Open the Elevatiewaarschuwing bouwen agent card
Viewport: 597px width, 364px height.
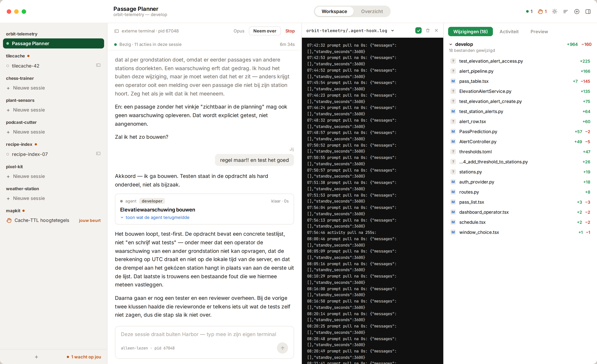click(x=204, y=209)
